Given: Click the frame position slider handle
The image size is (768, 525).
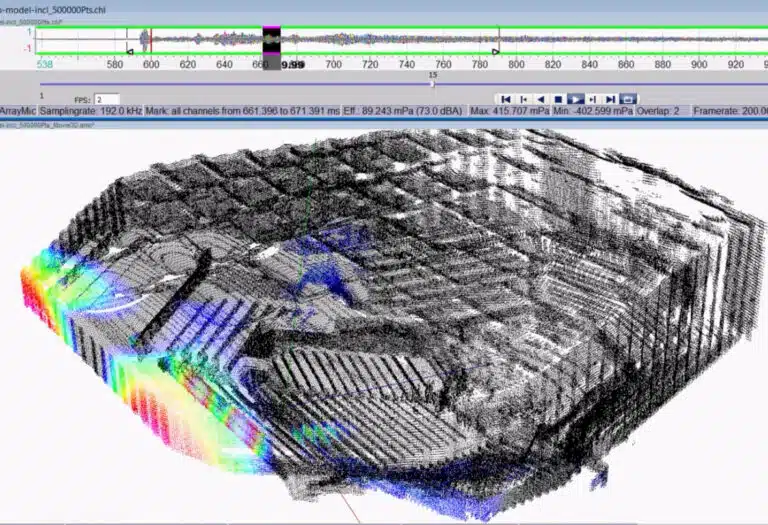Looking at the screenshot, I should coord(432,84).
